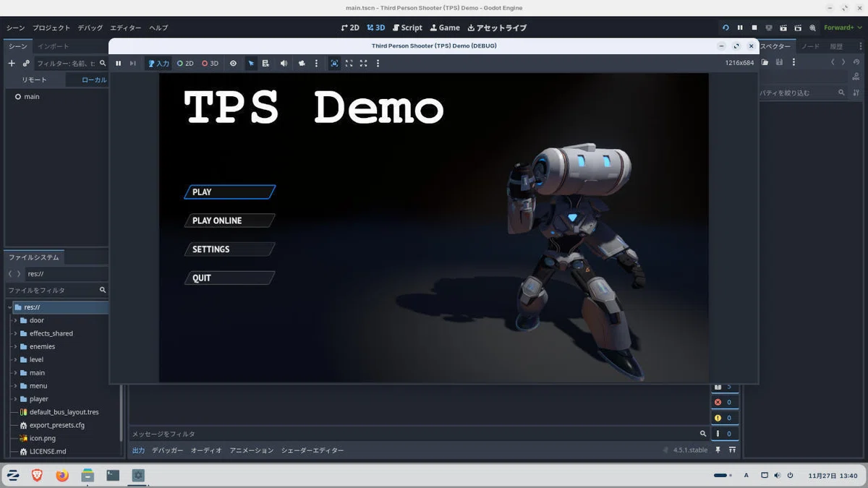Run a specific scene with the second clapperboard icon
This screenshot has width=868, height=488.
tap(798, 27)
